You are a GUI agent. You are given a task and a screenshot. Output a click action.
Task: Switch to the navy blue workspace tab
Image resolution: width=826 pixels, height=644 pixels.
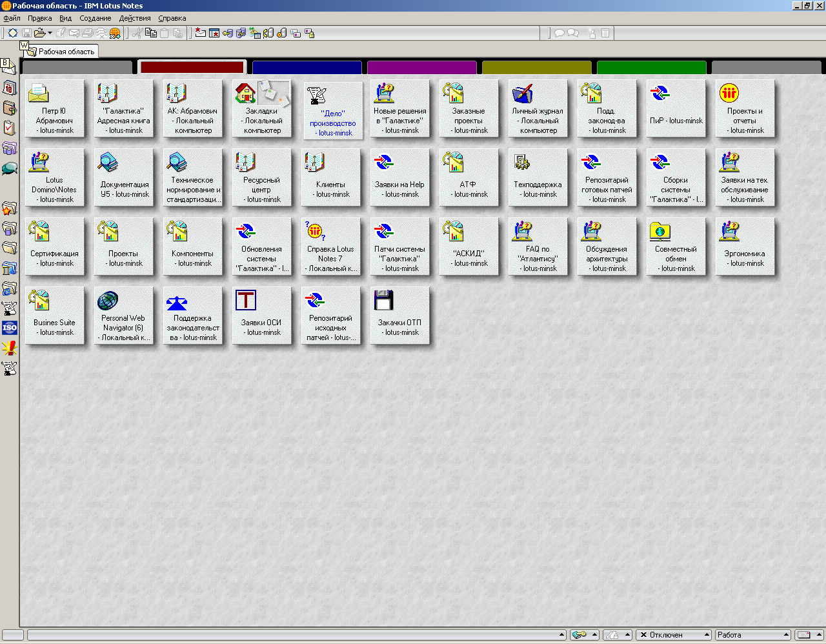point(307,67)
